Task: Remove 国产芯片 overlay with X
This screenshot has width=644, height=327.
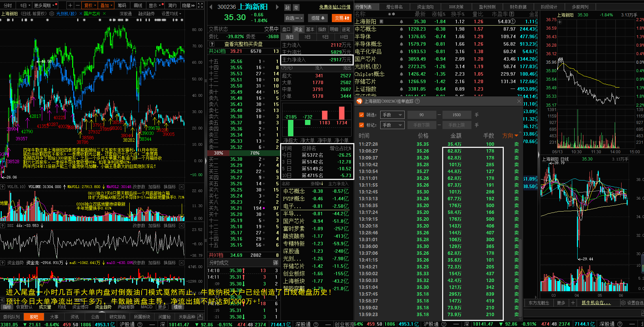Action: click(104, 14)
